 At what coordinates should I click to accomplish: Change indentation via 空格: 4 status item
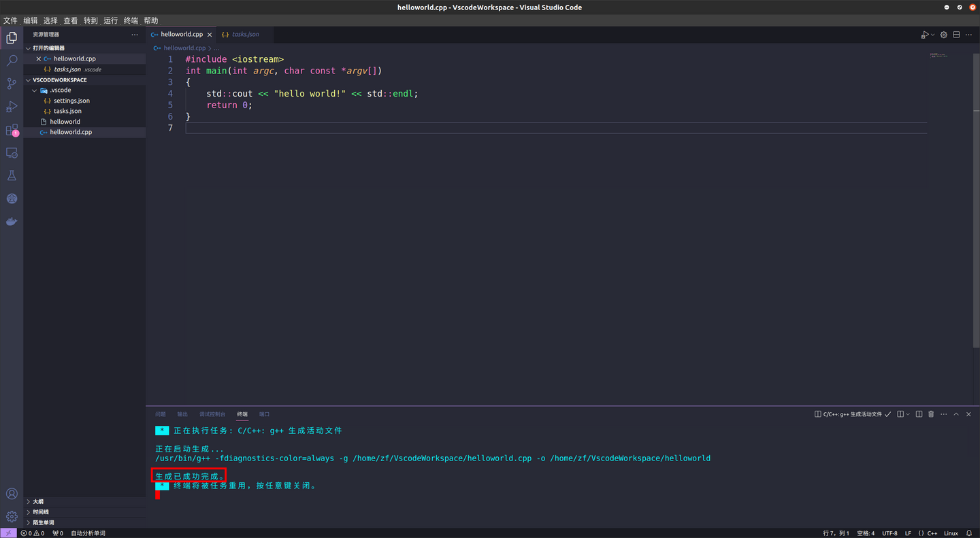click(x=864, y=533)
